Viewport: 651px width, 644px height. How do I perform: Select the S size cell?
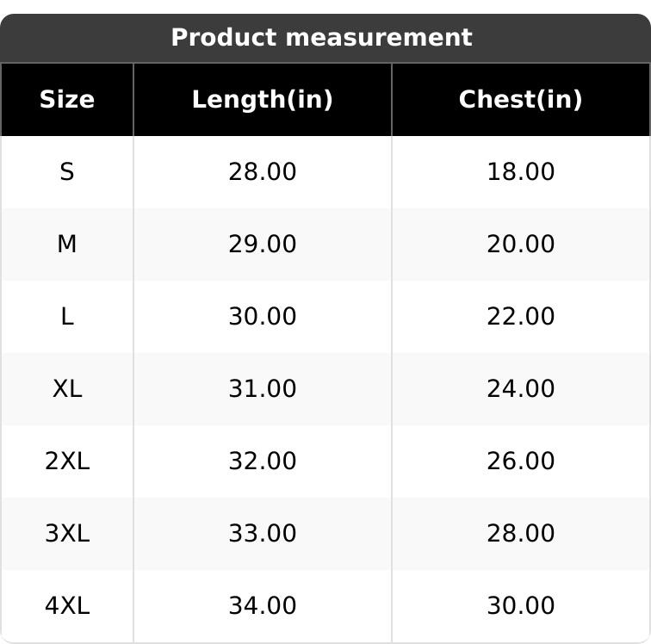pyautogui.click(x=67, y=172)
